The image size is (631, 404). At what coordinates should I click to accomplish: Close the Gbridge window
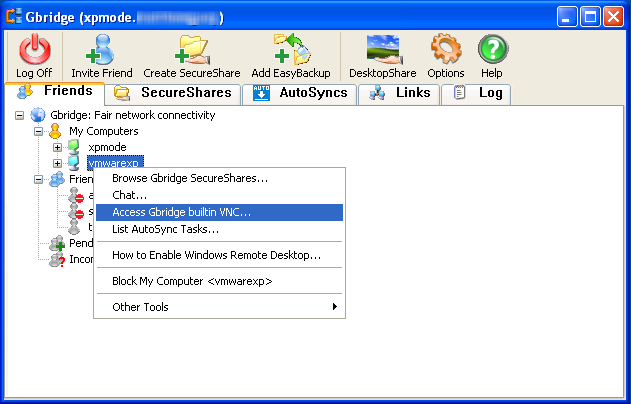click(614, 17)
